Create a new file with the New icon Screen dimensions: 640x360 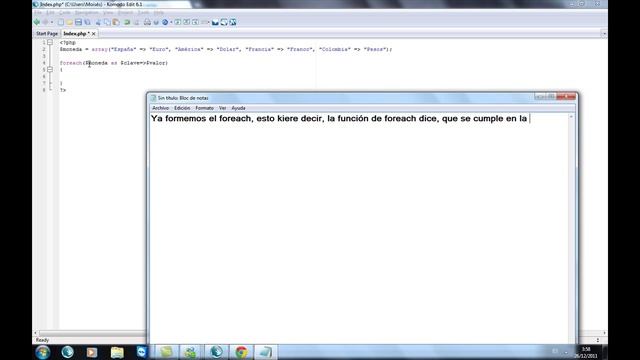click(x=60, y=22)
